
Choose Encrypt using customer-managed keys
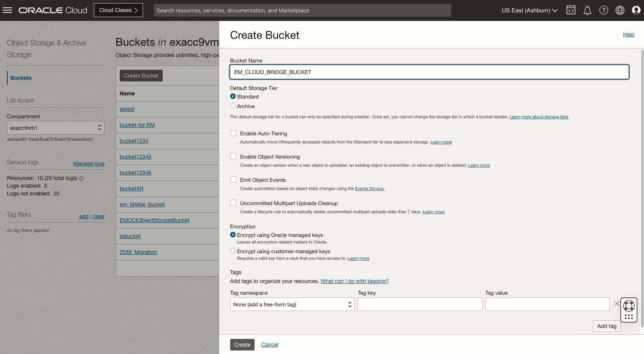[x=233, y=251]
